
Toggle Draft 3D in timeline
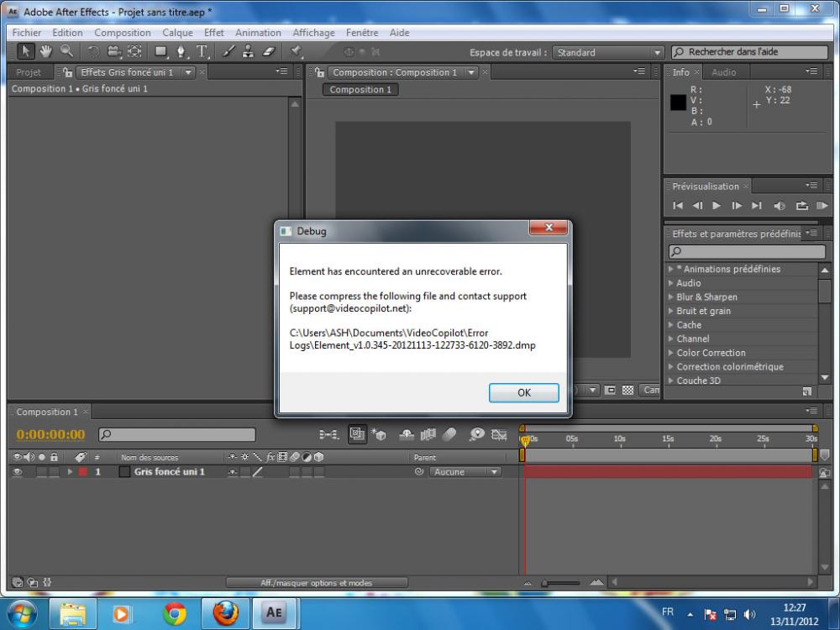click(x=379, y=434)
